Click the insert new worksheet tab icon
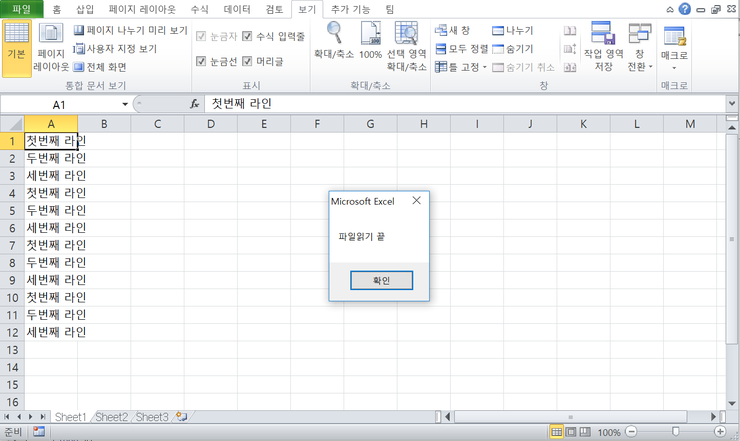Screen dimensions: 740x441 [x=181, y=416]
